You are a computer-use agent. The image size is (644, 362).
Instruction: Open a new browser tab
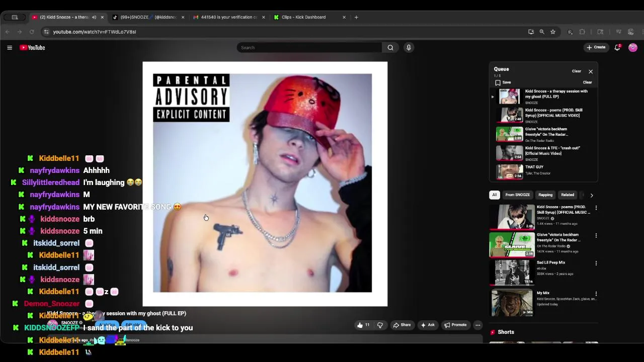tap(356, 17)
